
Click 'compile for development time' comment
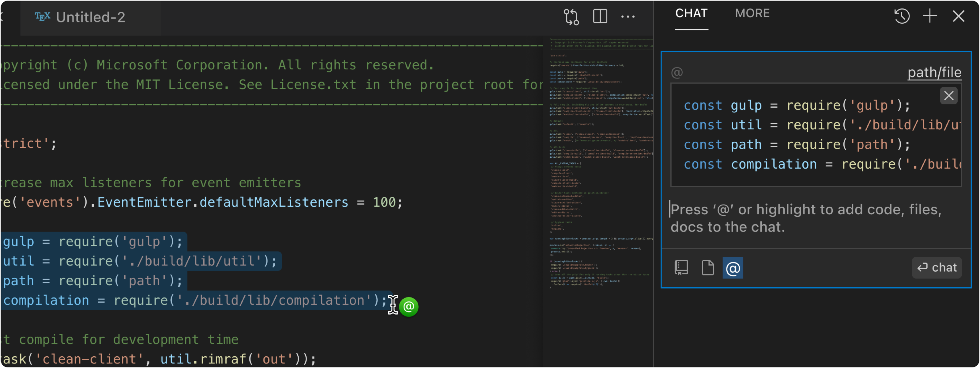(x=129, y=339)
